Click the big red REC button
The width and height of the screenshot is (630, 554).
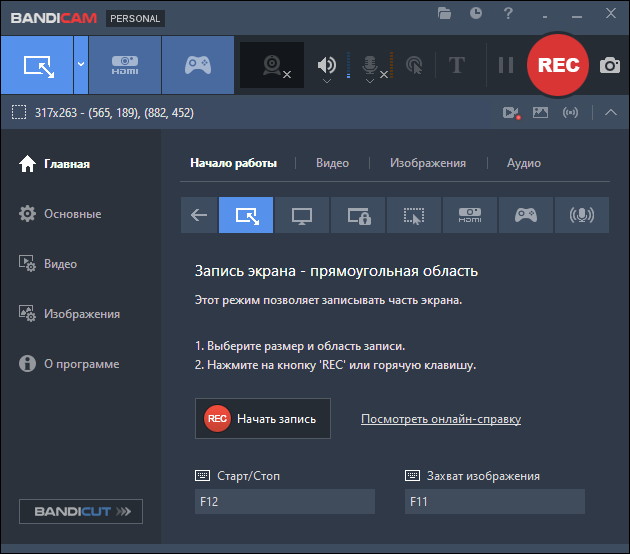tap(558, 65)
